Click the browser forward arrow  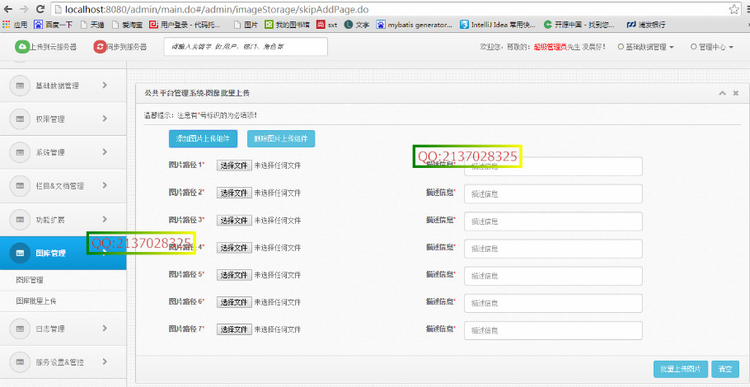[x=25, y=9]
